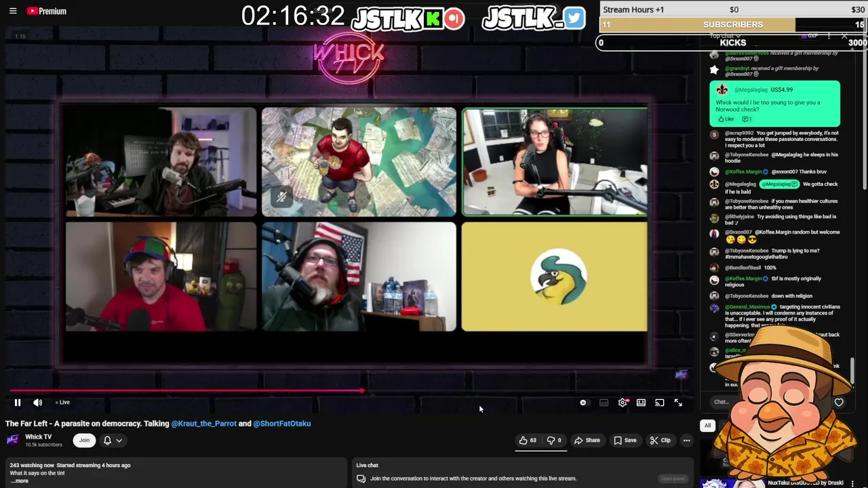Open options for NuxTaku recommended video
The image size is (868, 488).
click(852, 483)
